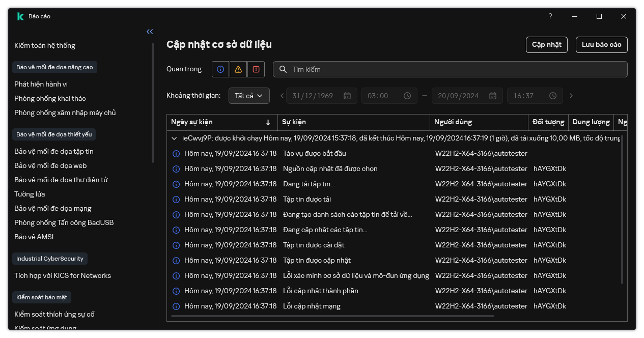Toggle informational events severity filter
The width and height of the screenshot is (644, 338).
(220, 69)
